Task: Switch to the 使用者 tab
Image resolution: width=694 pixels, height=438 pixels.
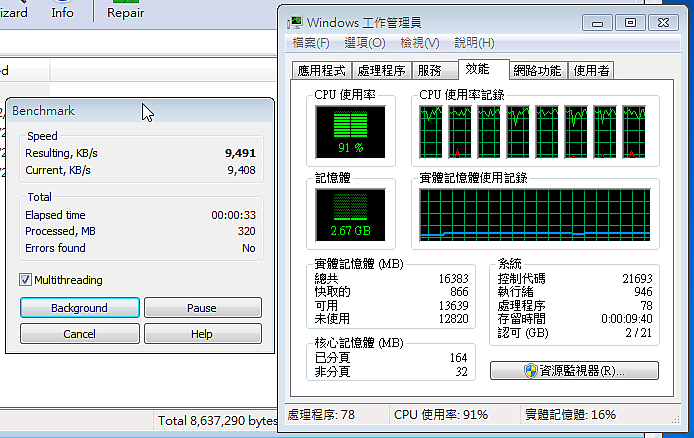Action: point(591,71)
